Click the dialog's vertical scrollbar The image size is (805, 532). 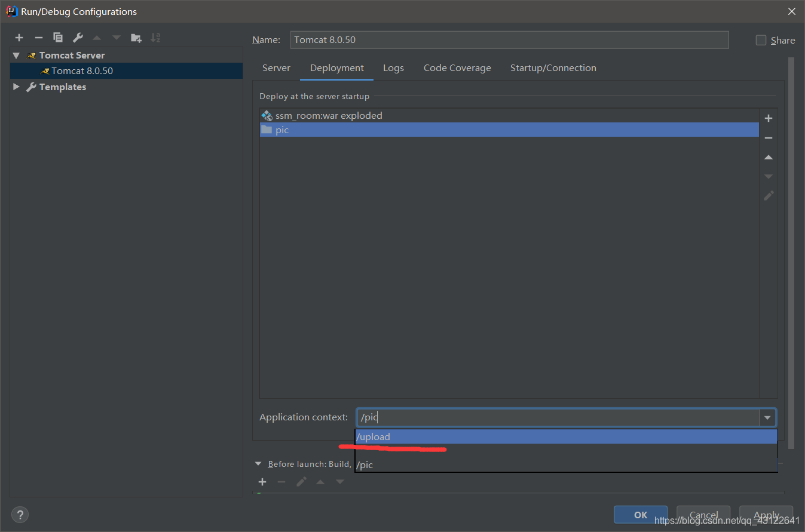pos(791,253)
